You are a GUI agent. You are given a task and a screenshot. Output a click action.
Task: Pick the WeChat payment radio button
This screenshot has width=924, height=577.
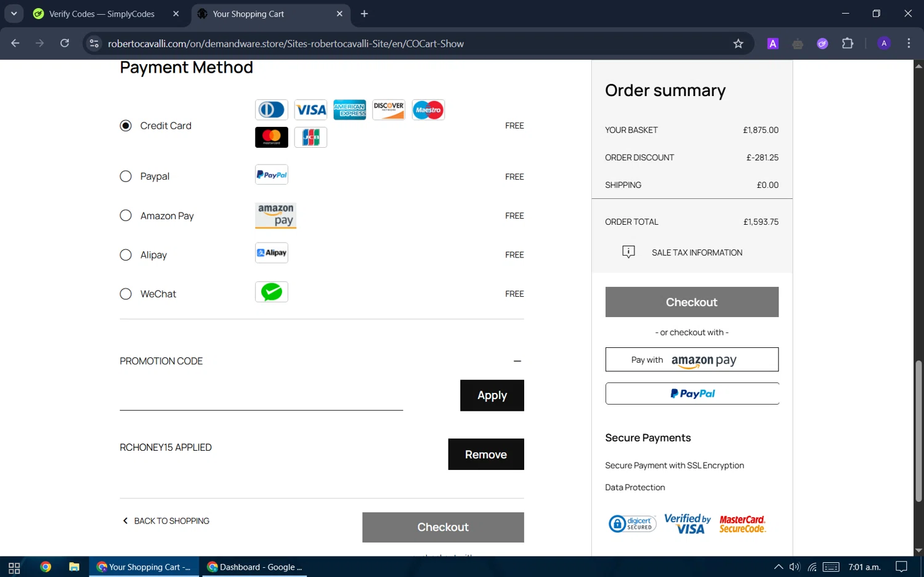tap(126, 294)
